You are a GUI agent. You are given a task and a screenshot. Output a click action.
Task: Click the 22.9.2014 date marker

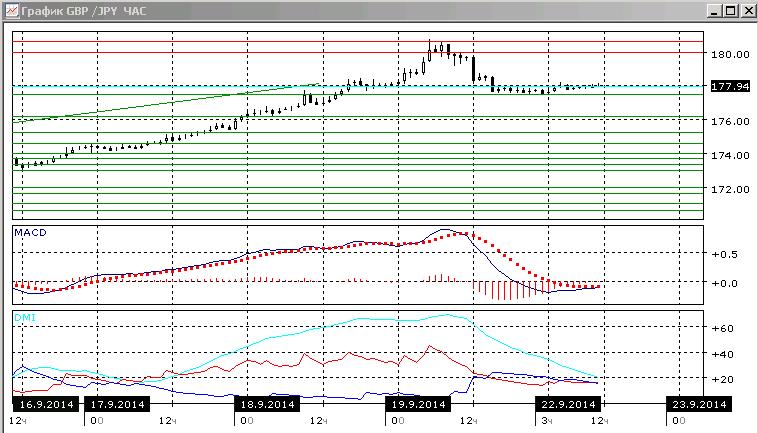pyautogui.click(x=568, y=404)
